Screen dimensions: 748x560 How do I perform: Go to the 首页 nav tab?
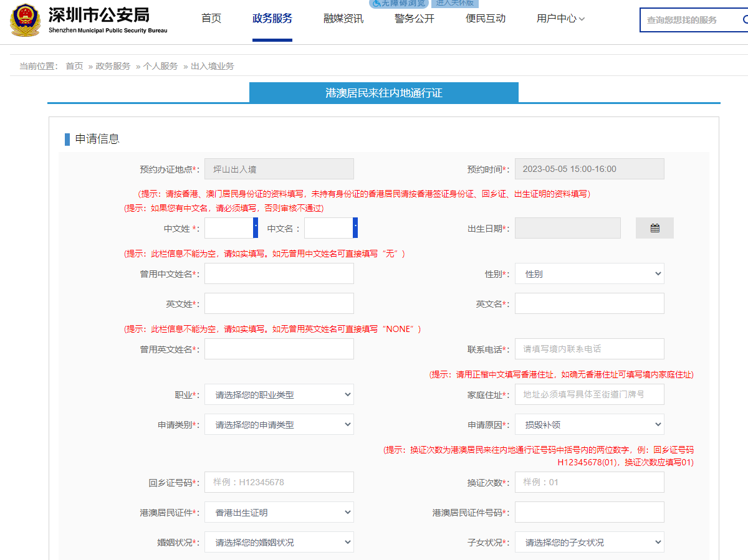(211, 19)
